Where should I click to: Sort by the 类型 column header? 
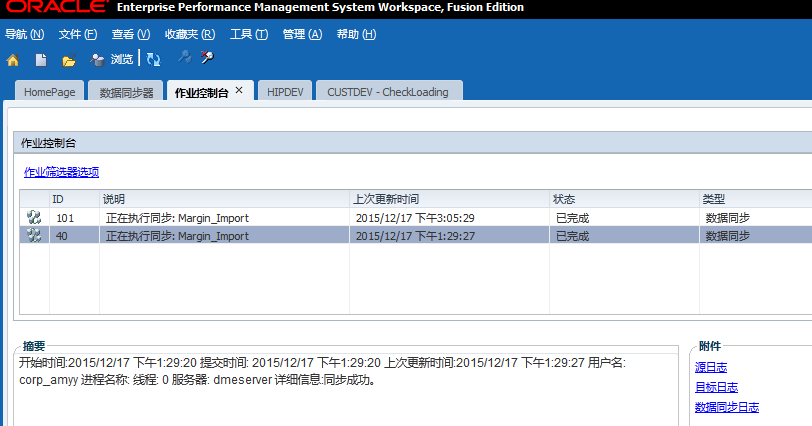coord(756,199)
